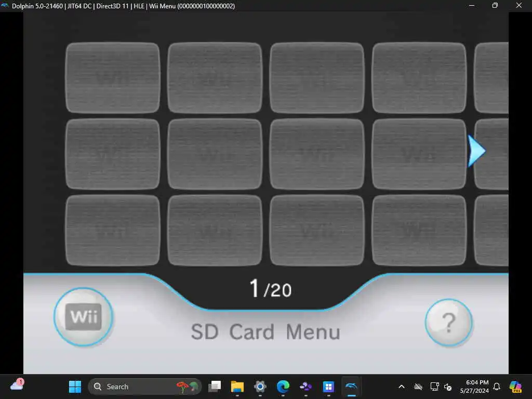Image resolution: width=532 pixels, height=399 pixels.
Task: Open the Task View taskbar icon
Action: click(x=215, y=387)
